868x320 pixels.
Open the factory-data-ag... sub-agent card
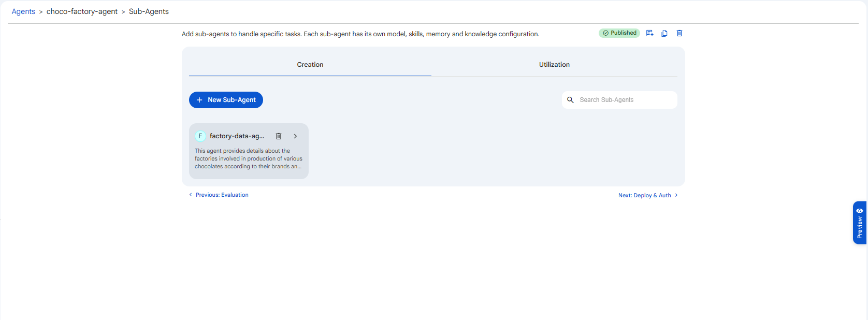pos(249,151)
